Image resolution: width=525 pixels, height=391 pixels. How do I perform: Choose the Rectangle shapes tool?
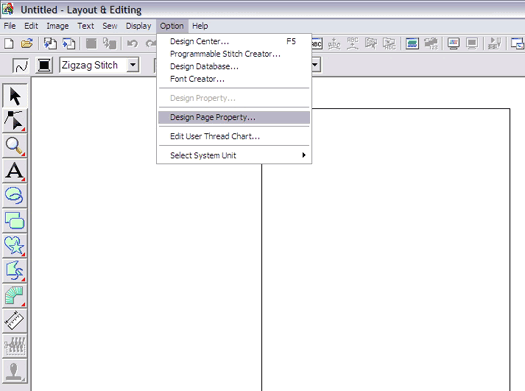point(15,221)
